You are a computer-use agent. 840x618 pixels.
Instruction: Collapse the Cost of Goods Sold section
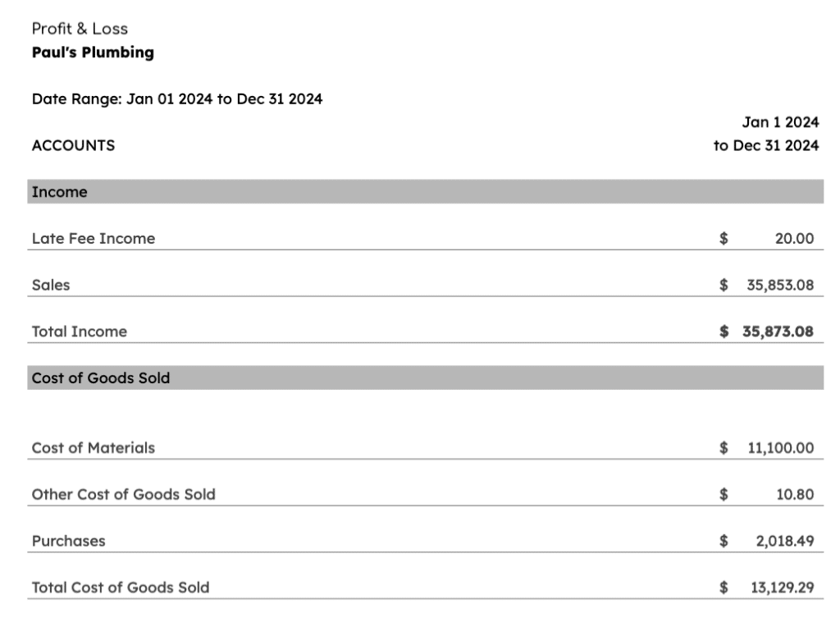101,378
